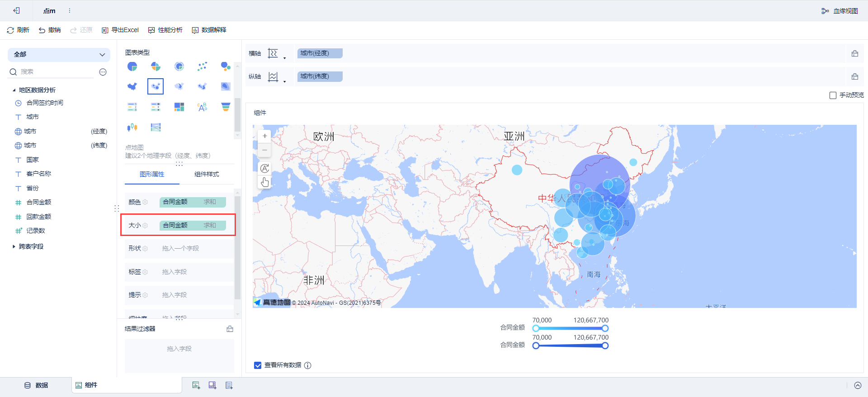Image resolution: width=868 pixels, height=397 pixels.
Task: Choose the candlestick chart type
Action: pos(132,127)
